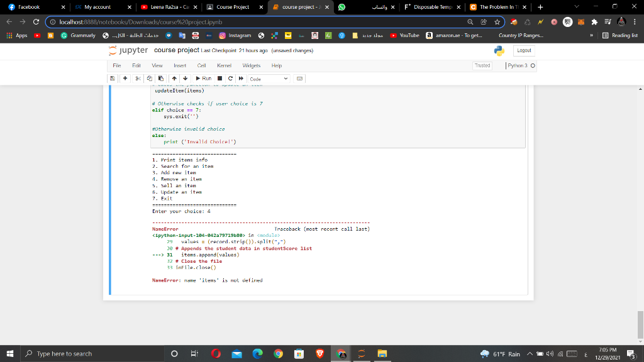Restart kernel and run all cells
This screenshot has height=362, width=644.
(x=241, y=79)
